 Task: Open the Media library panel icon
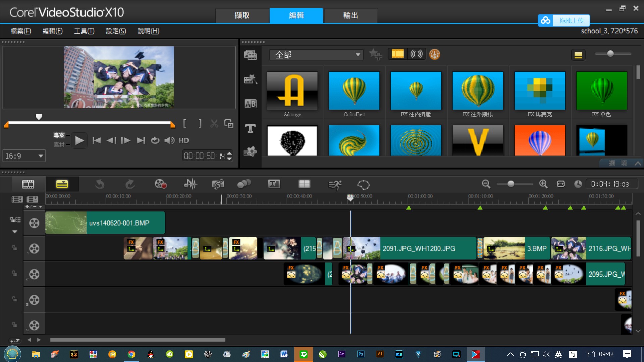[250, 55]
